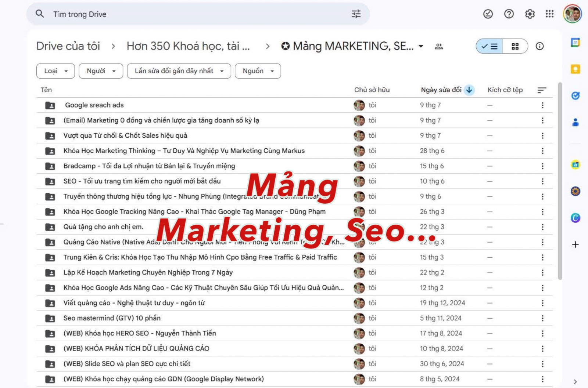Click folder icon of Truyền thông thương hiệu row
588x388 pixels.
[x=50, y=197]
